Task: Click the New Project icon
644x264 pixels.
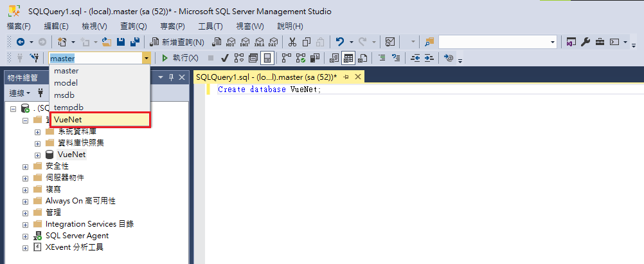Action: tap(62, 42)
